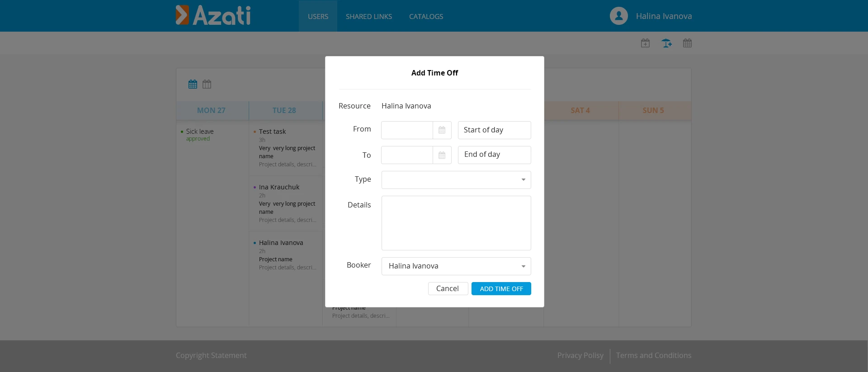Open the Privacy Polisy link
Image resolution: width=868 pixels, height=372 pixels.
pos(580,355)
